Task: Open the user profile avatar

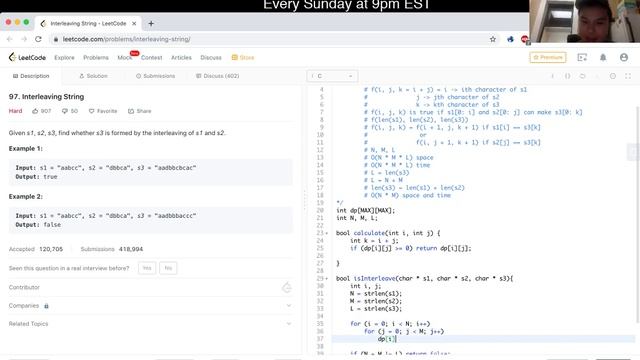Action: 624,58
